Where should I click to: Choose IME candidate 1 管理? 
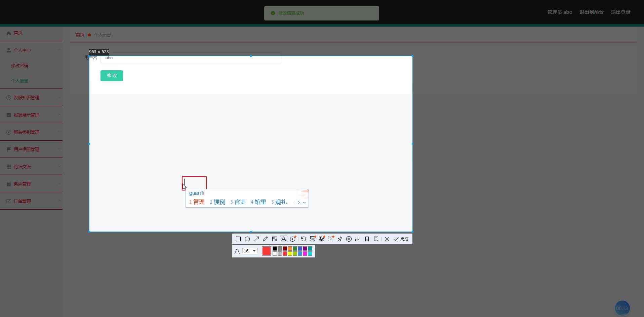[197, 202]
